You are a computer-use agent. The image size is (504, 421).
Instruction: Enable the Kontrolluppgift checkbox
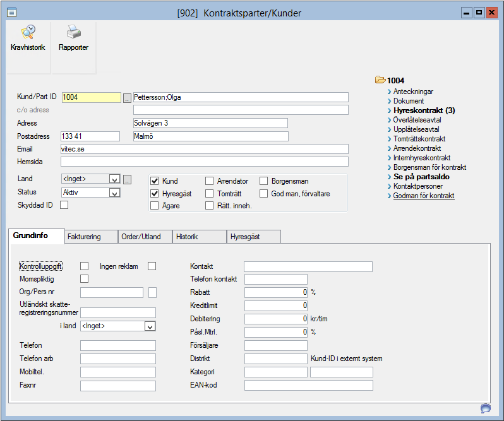(84, 266)
